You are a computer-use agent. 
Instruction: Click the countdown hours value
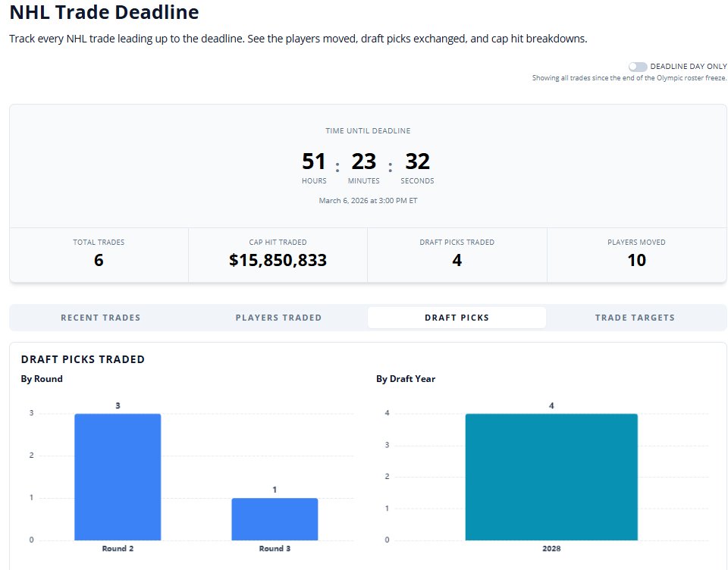(x=314, y=161)
